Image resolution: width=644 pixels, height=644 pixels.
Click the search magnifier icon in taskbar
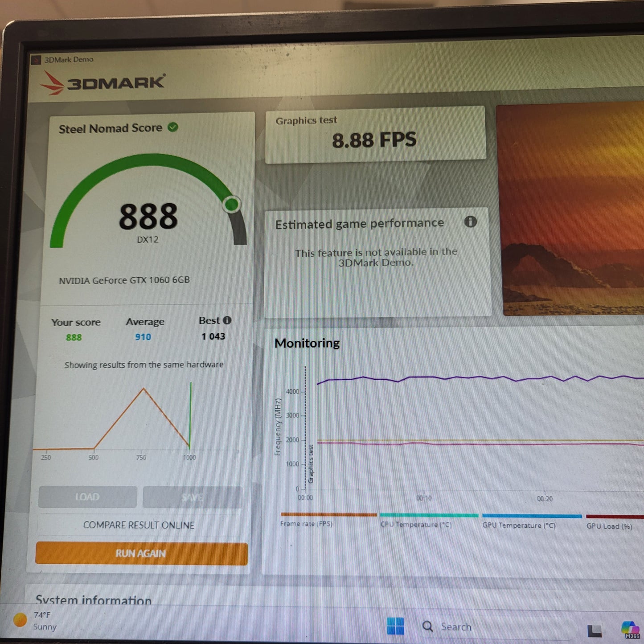coord(427,626)
